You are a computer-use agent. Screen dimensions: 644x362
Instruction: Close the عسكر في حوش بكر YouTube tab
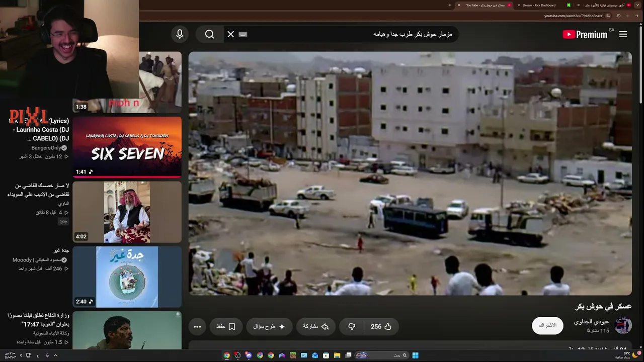pos(459,5)
